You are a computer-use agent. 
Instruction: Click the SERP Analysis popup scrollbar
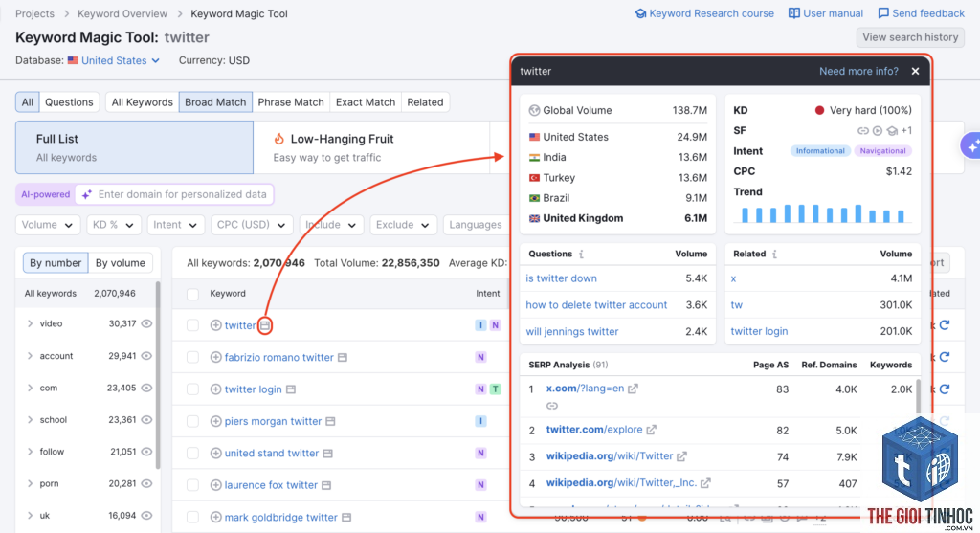(x=918, y=396)
